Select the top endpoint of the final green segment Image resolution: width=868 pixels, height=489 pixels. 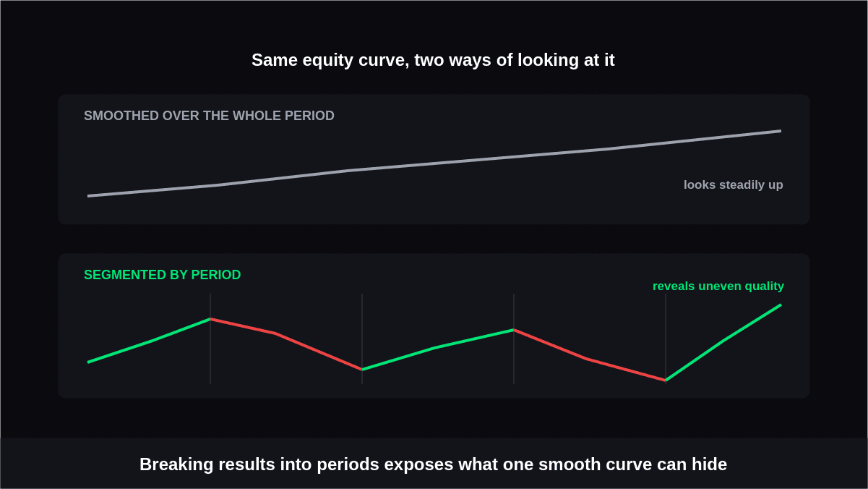(x=781, y=305)
